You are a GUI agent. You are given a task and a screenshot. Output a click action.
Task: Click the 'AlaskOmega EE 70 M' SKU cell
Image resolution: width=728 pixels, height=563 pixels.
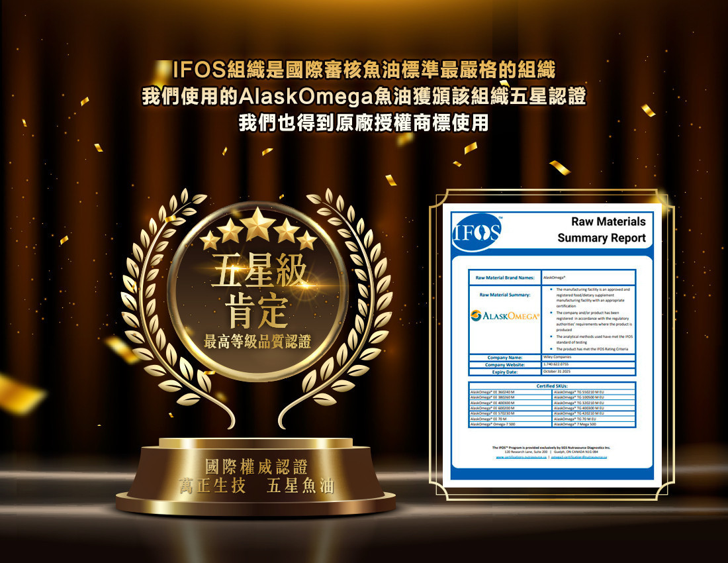point(510,419)
